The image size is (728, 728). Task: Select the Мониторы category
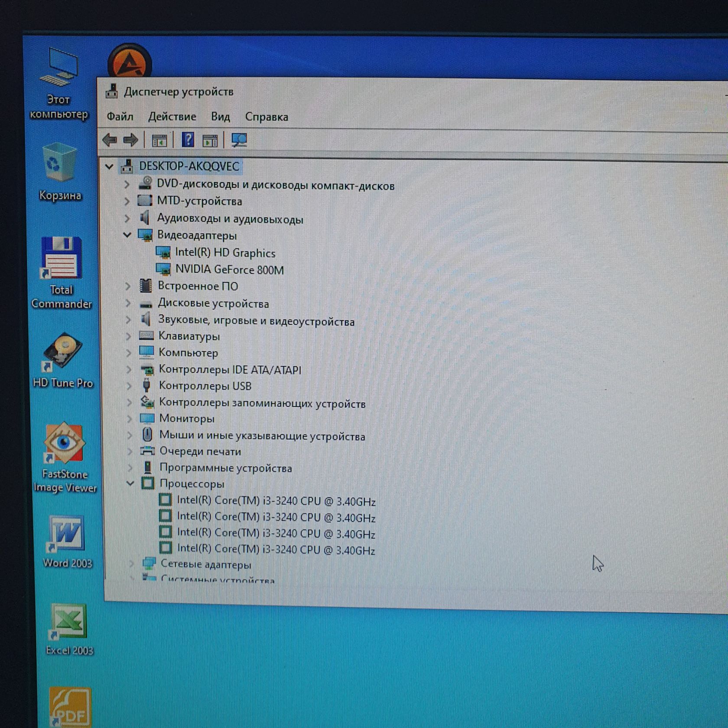point(177,419)
